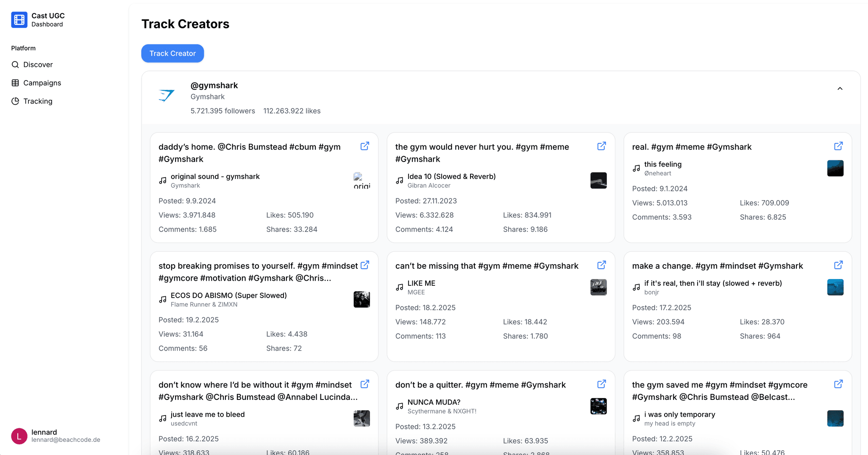Click "Views: 6.332.628" text
868x455 pixels.
coord(424,215)
